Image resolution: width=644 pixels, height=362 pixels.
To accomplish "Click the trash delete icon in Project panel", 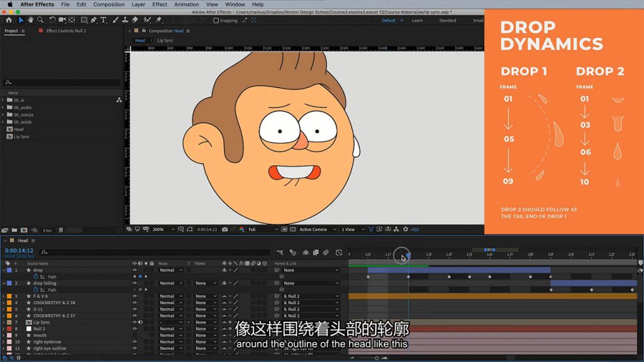I will [61, 230].
